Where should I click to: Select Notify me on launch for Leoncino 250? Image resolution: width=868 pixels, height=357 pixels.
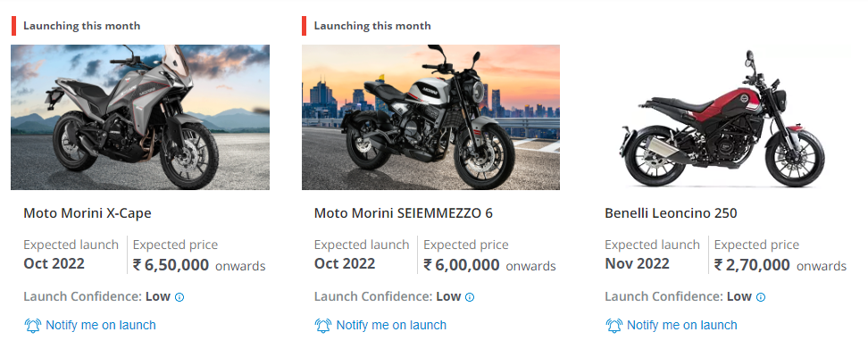[682, 326]
